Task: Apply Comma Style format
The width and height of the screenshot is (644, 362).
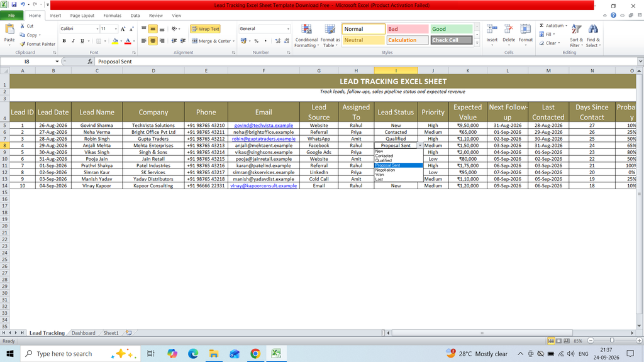Action: [265, 41]
